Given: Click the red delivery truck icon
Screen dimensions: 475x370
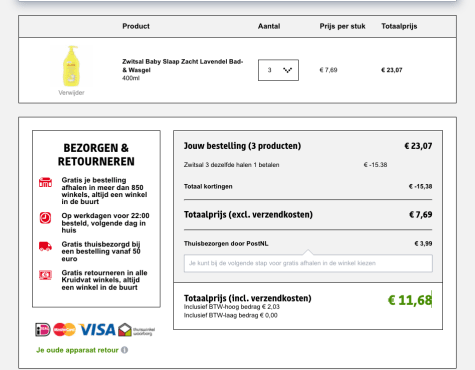Looking at the screenshot, I should 45,246.
